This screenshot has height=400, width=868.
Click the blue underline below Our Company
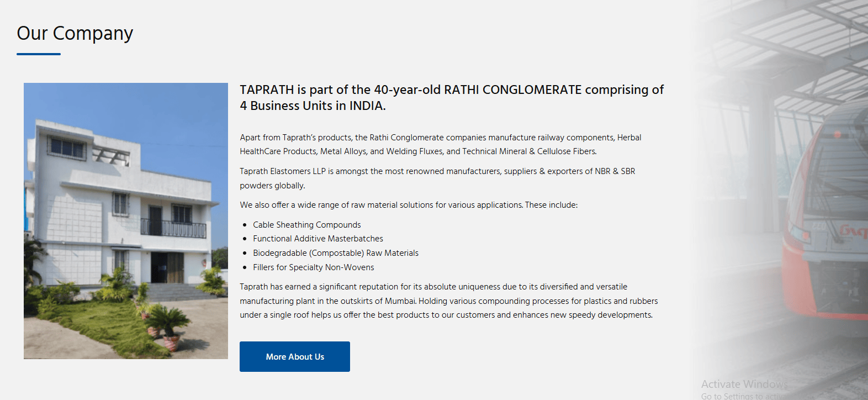pyautogui.click(x=39, y=54)
